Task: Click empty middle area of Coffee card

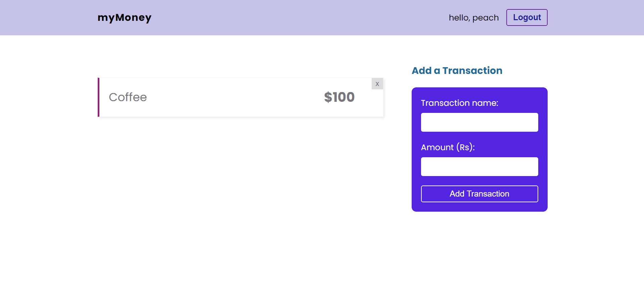Action: [235, 97]
